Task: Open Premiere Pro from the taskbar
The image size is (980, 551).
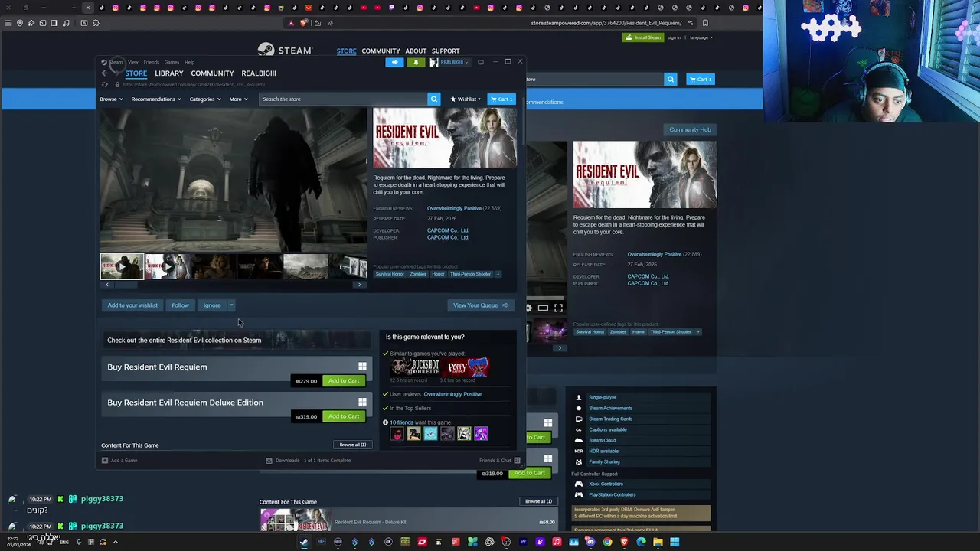Action: (x=523, y=542)
